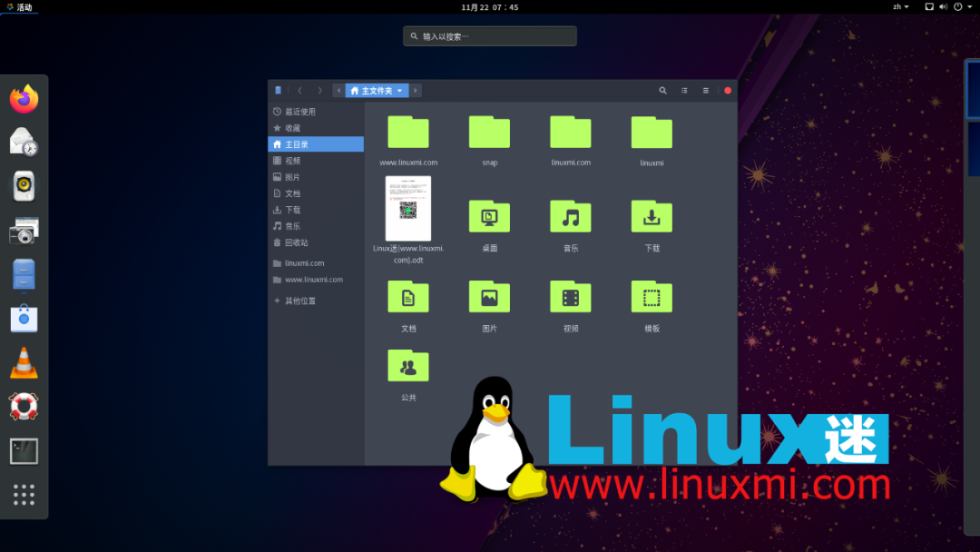The height and width of the screenshot is (552, 980).
Task: Open linuxmi.com bookmark in sidebar
Action: [x=316, y=263]
